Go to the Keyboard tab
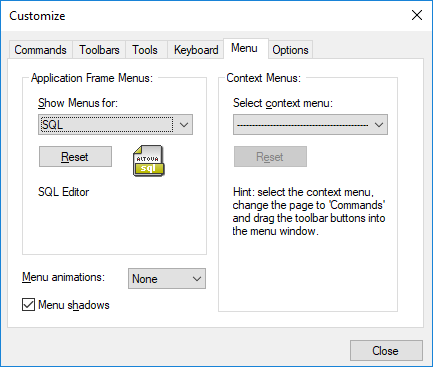The width and height of the screenshot is (433, 367). pyautogui.click(x=196, y=50)
